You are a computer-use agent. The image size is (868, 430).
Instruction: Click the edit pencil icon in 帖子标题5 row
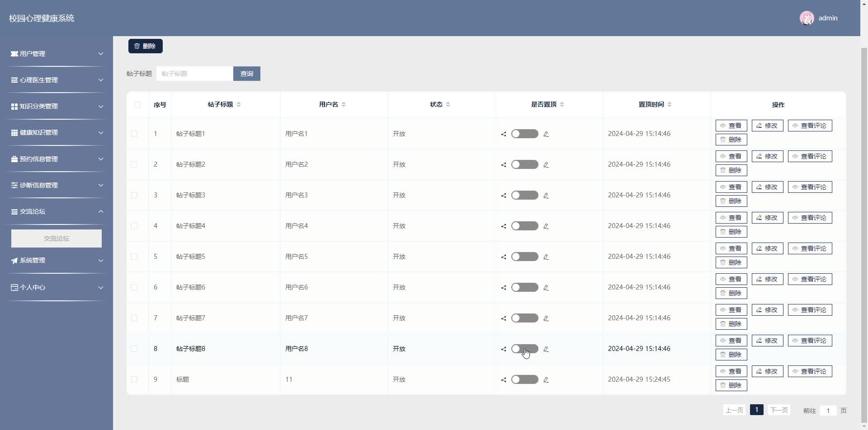coord(546,257)
